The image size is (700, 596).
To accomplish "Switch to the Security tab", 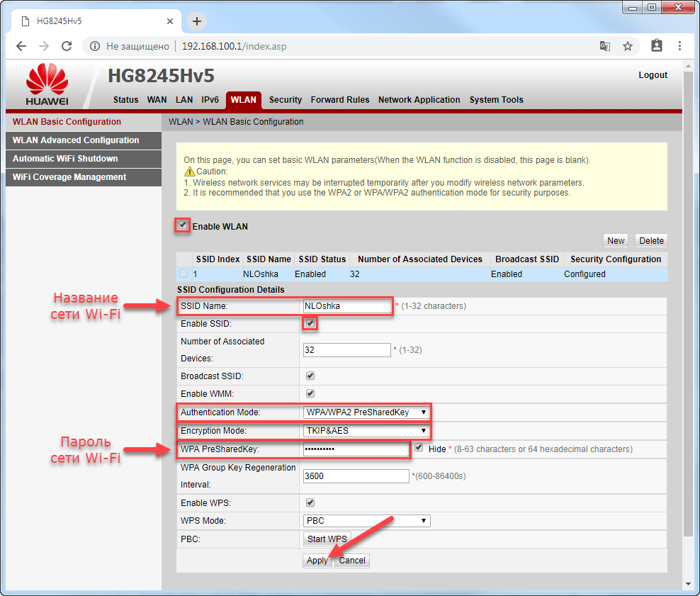I will click(286, 100).
